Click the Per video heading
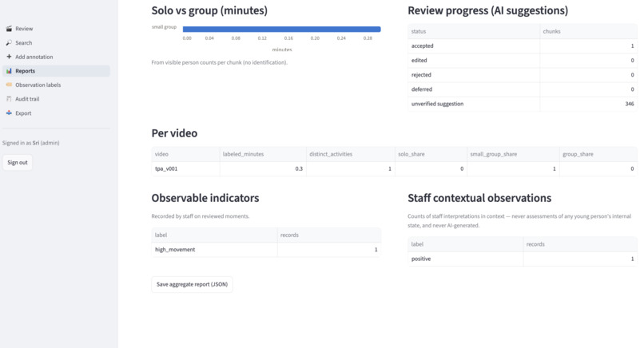The image size is (644, 348). pyautogui.click(x=174, y=133)
